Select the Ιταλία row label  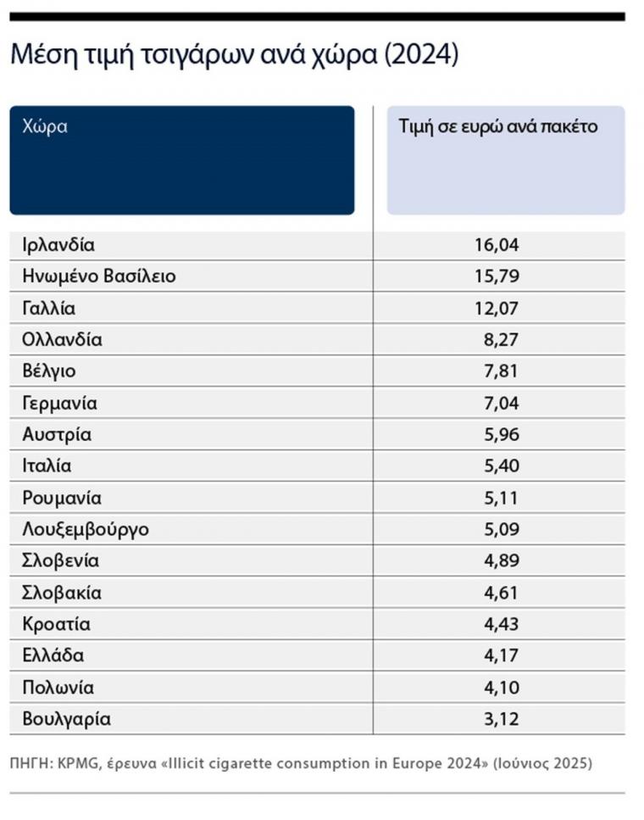tap(47, 466)
